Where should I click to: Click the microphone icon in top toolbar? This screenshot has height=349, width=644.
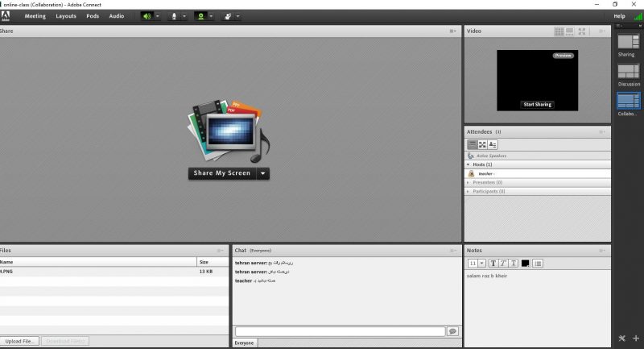(x=173, y=16)
